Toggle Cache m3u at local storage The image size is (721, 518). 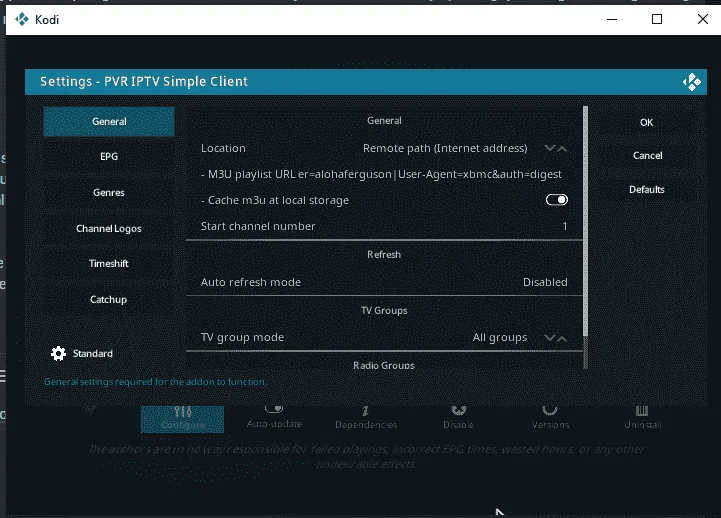click(556, 199)
